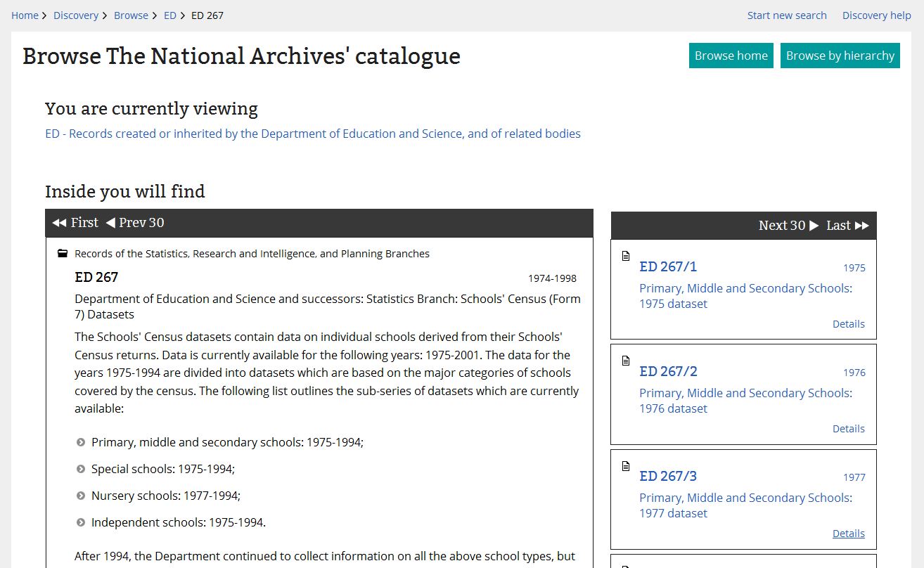Click the 1976 date on ED 267/2

(x=854, y=373)
